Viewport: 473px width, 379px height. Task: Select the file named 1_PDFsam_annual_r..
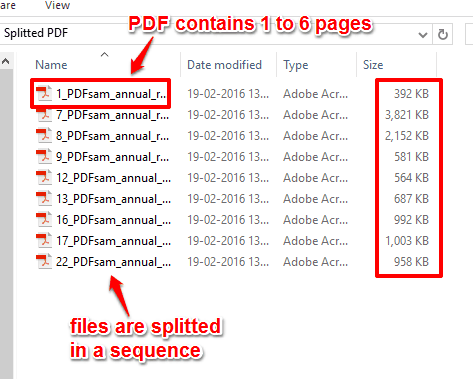tap(111, 94)
